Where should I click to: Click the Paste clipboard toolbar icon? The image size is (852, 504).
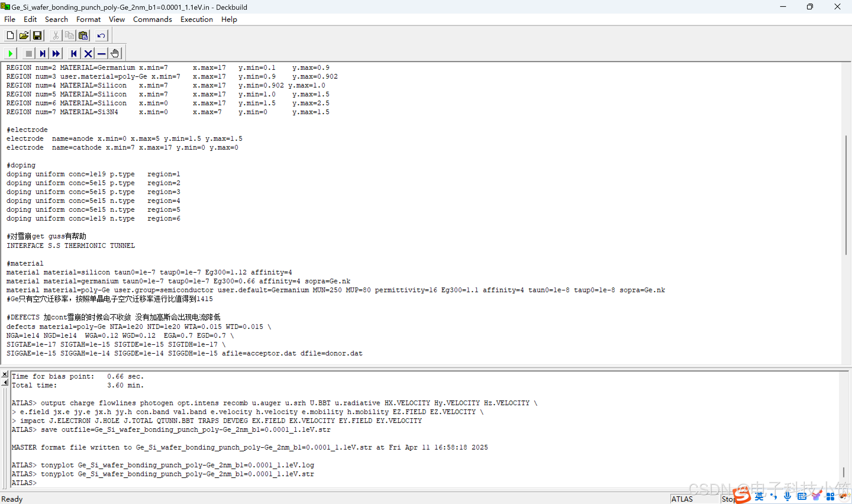click(83, 35)
